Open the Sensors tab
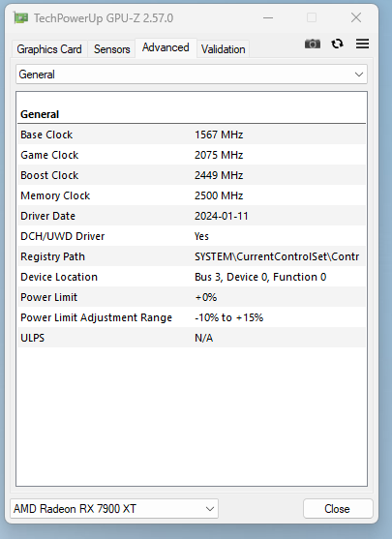The height and width of the screenshot is (539, 392). [x=111, y=49]
